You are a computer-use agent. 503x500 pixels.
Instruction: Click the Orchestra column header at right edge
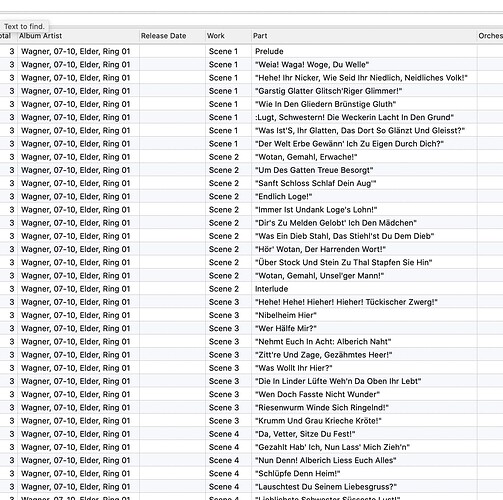coord(490,36)
